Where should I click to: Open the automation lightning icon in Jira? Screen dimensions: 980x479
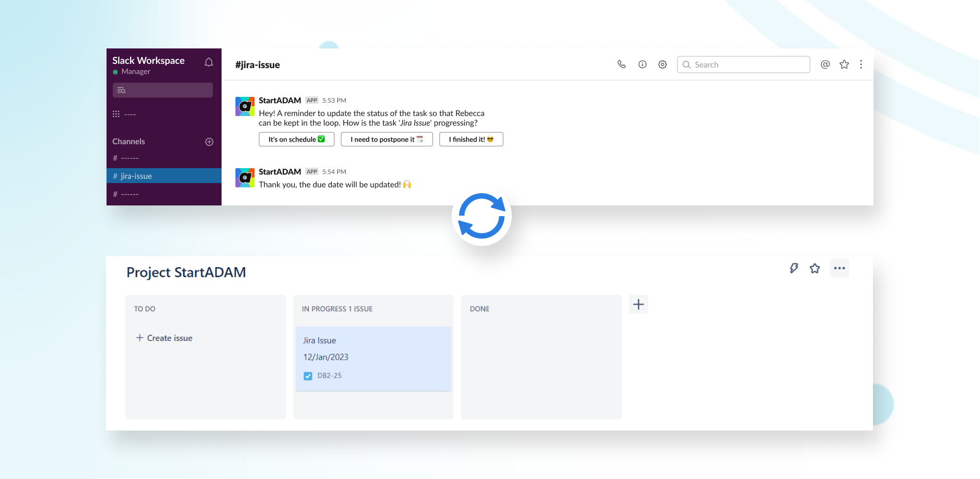pyautogui.click(x=794, y=268)
